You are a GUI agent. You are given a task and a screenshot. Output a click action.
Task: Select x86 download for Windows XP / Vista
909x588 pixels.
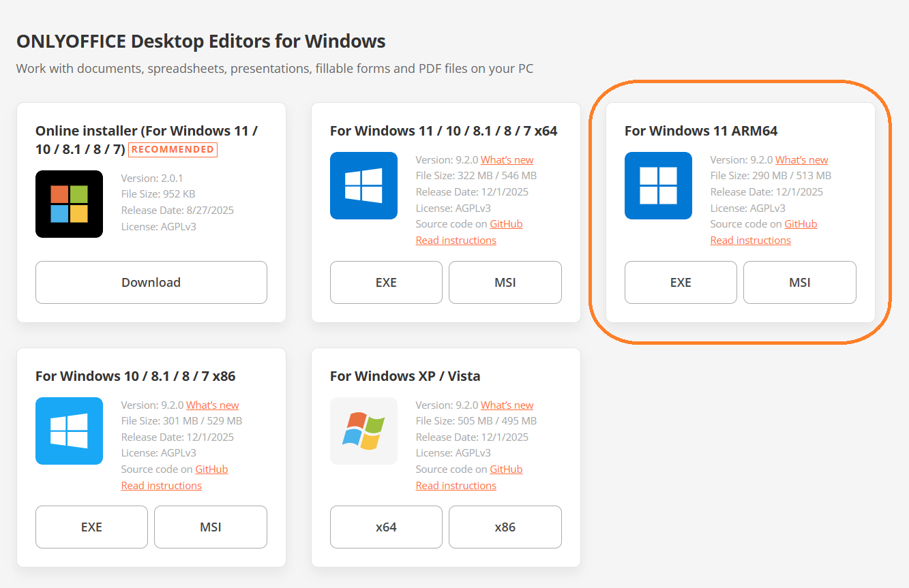click(x=505, y=527)
